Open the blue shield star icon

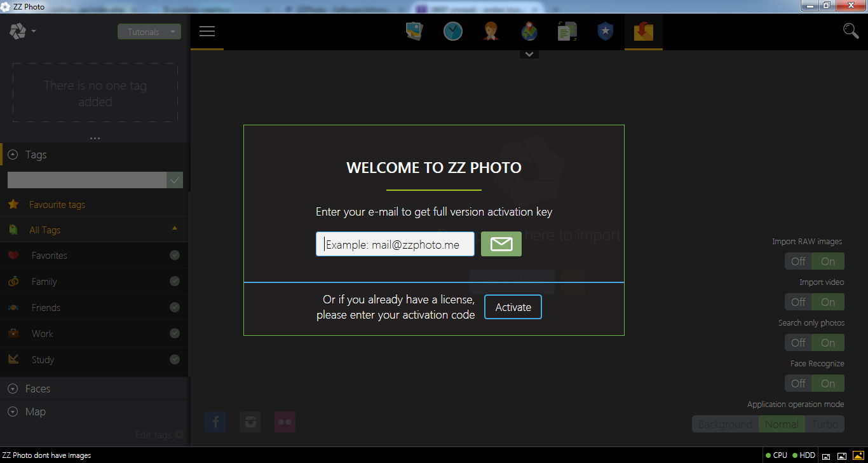pyautogui.click(x=605, y=31)
